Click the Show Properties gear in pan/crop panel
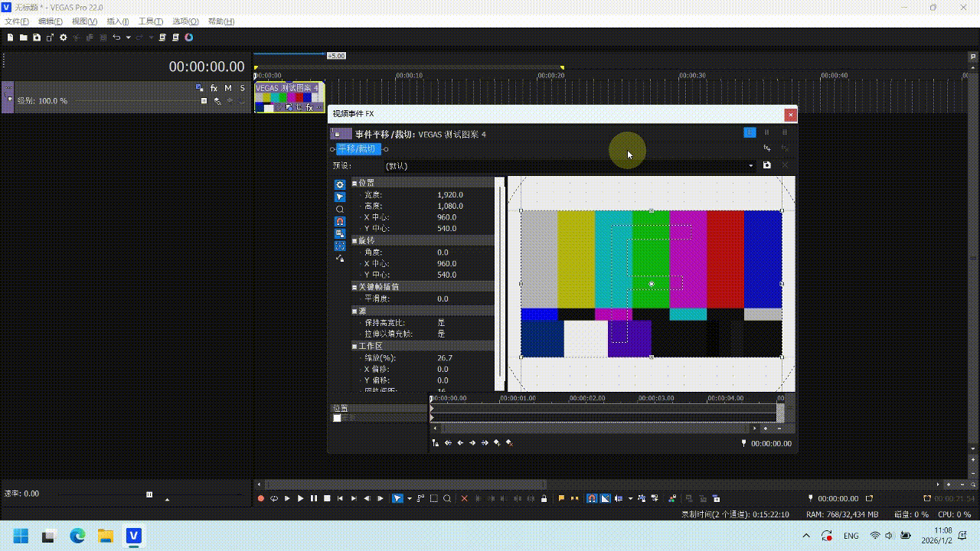980x551 pixels. [x=340, y=184]
